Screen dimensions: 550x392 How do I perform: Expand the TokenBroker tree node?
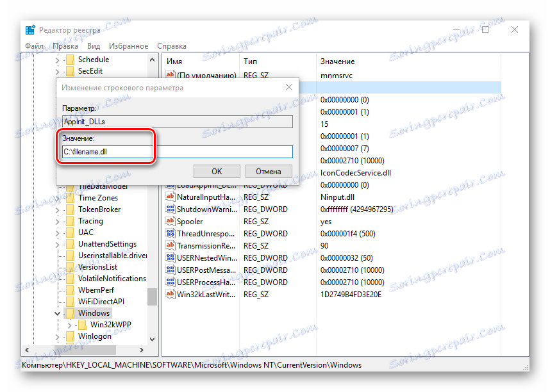(x=58, y=210)
